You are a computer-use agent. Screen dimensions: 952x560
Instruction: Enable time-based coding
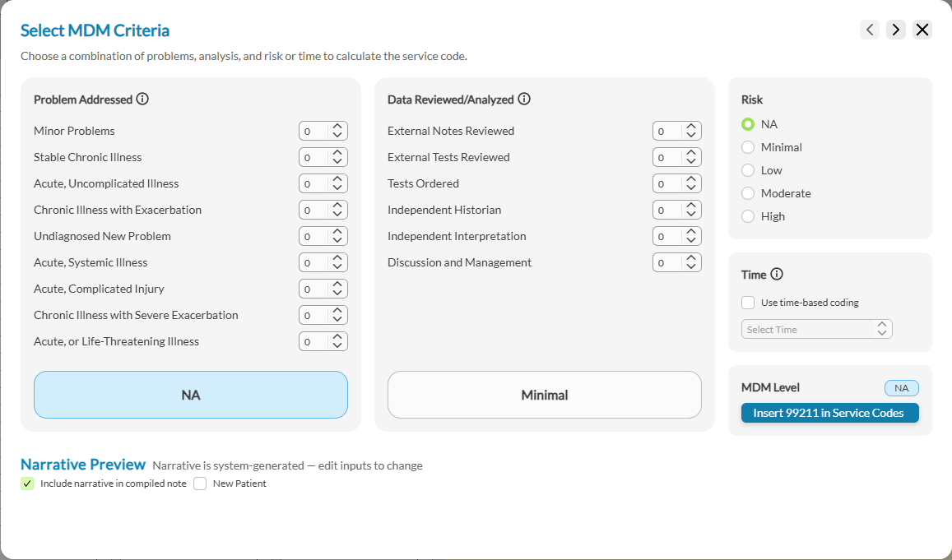[x=748, y=302]
